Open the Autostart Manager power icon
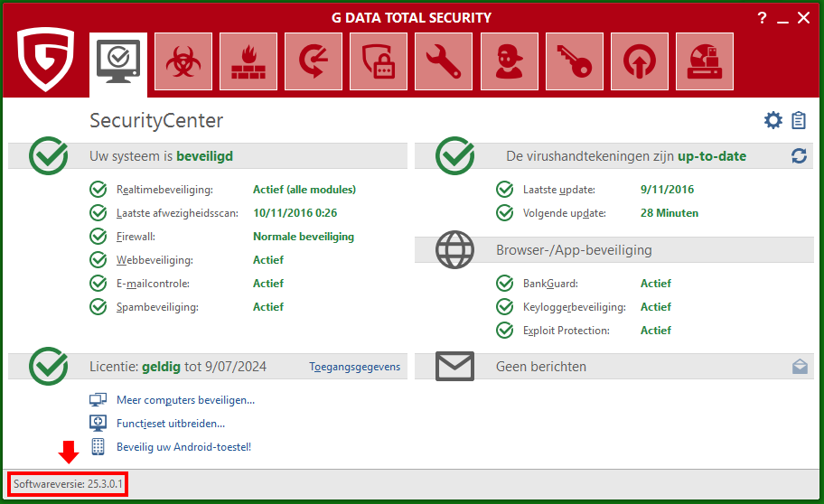This screenshot has width=824, height=504. 640,61
